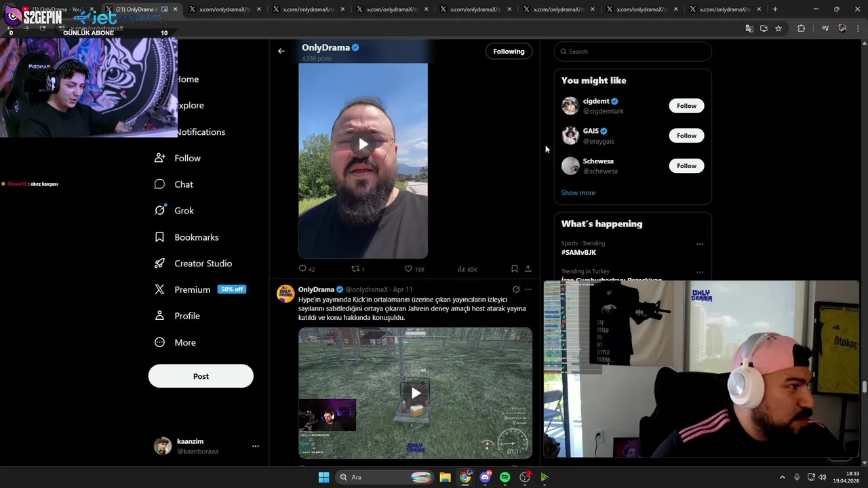Open the #SAMvBJK trending topic
Screen dimensions: 868x488
(578, 252)
